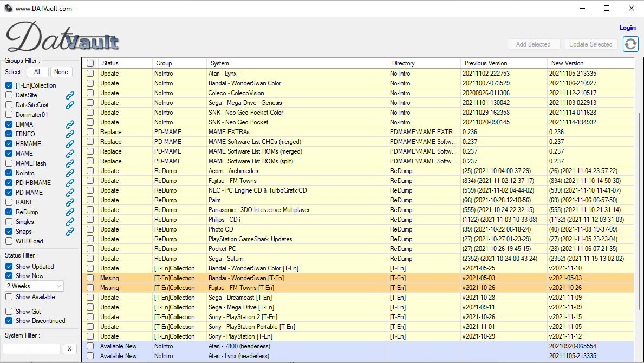Select the Sony - PlayStation 2 [T-En] row

(x=357, y=317)
